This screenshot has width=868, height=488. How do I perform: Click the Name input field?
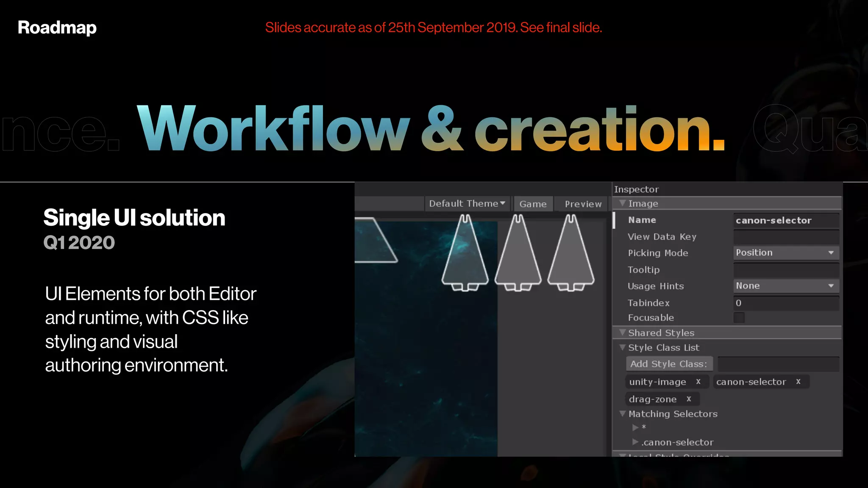(x=786, y=220)
